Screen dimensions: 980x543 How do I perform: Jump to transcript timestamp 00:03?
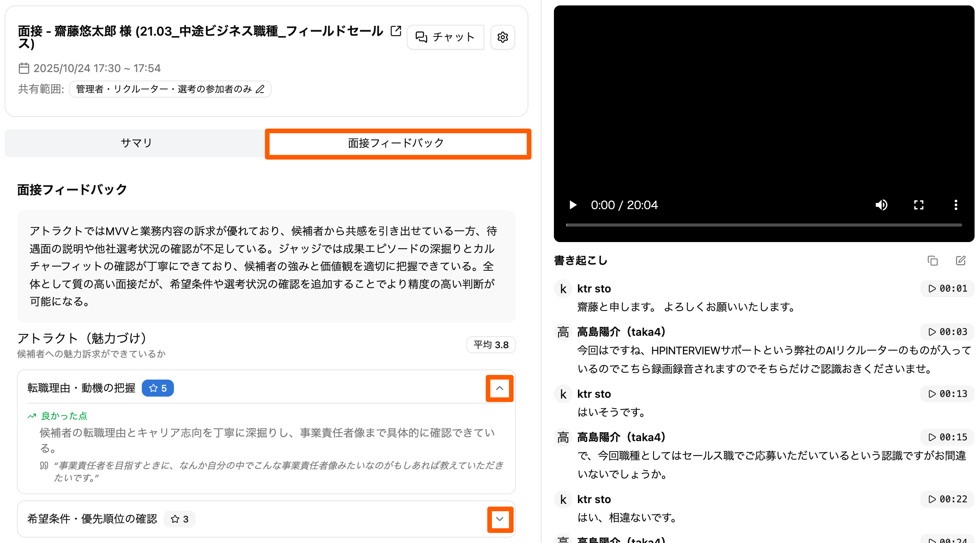[947, 332]
